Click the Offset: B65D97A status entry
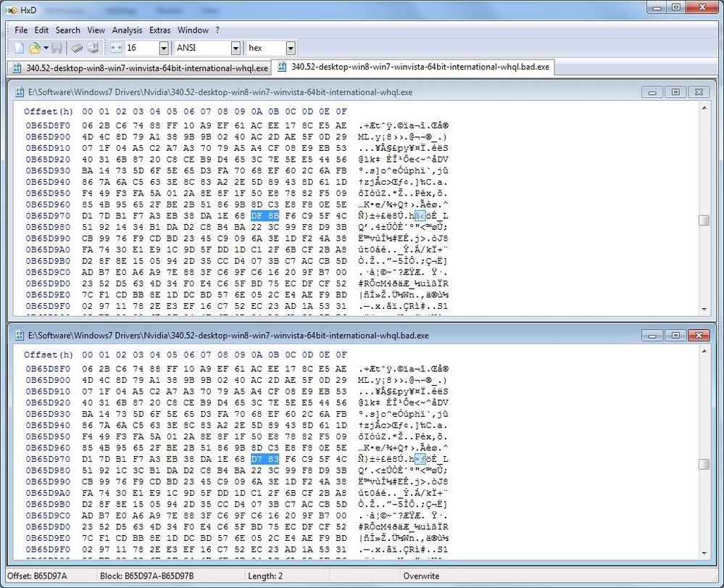724x588 pixels. [37, 576]
